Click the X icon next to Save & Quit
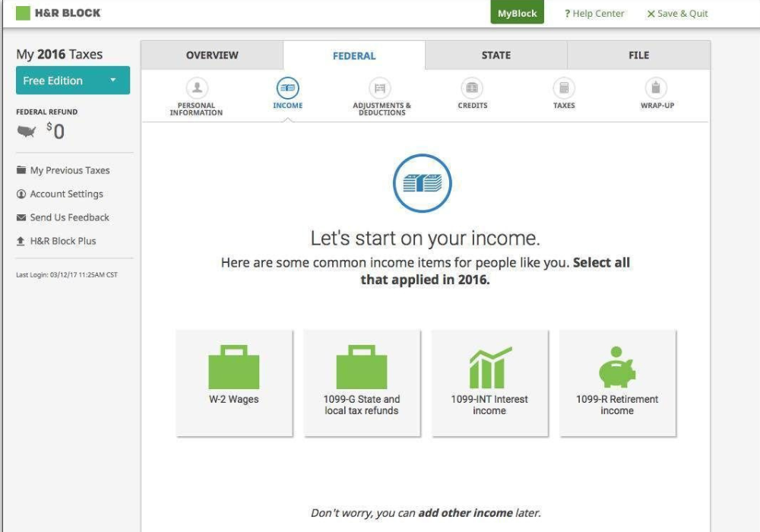This screenshot has width=760, height=532. (651, 14)
